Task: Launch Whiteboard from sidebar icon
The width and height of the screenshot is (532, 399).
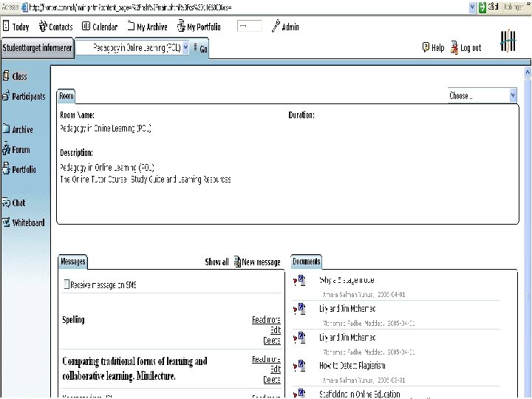Action: tap(6, 222)
